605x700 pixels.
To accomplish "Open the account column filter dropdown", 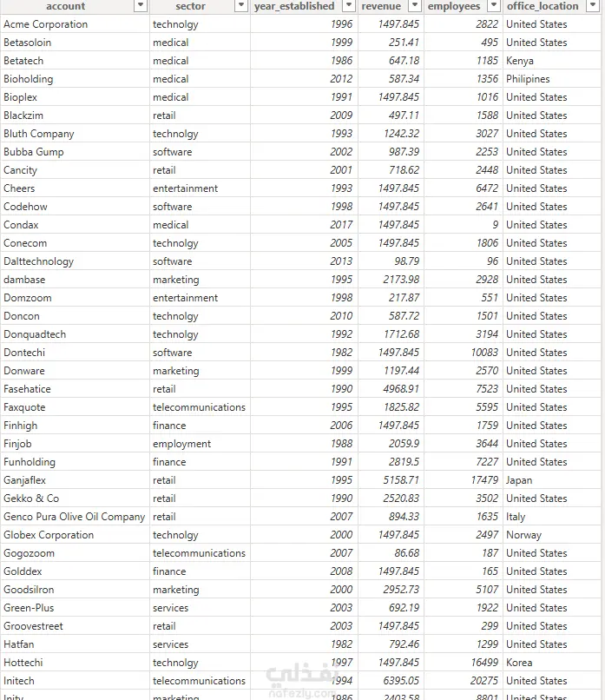I will tap(141, 6).
